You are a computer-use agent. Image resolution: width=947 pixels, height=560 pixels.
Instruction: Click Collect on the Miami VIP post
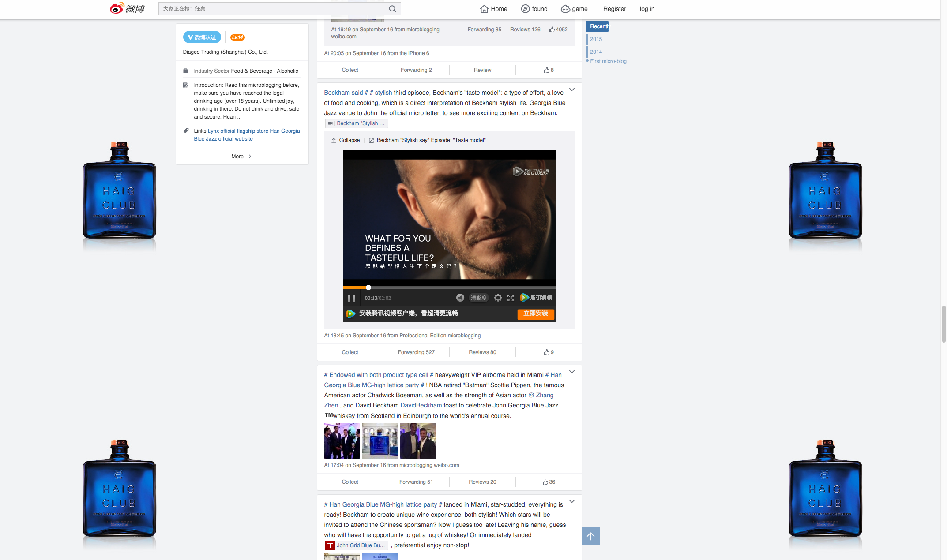click(x=350, y=482)
